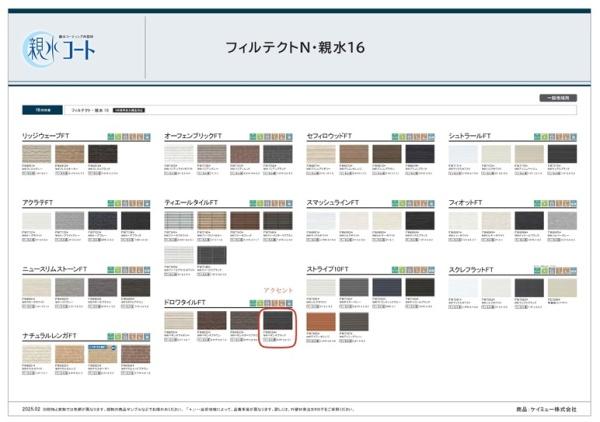
Task: Select the navy blue ストライプ10FT swatch
Action: coord(387,287)
